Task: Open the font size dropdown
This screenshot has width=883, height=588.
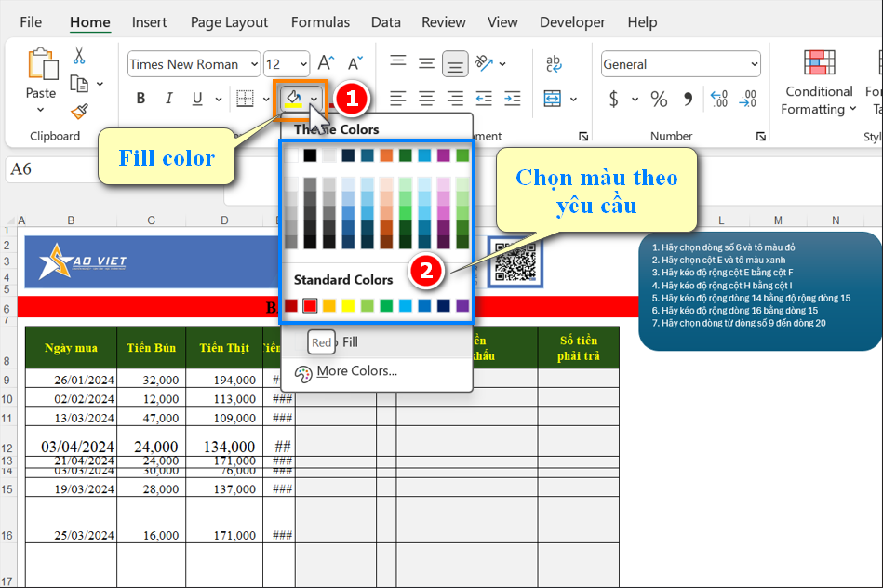Action: pos(303,64)
